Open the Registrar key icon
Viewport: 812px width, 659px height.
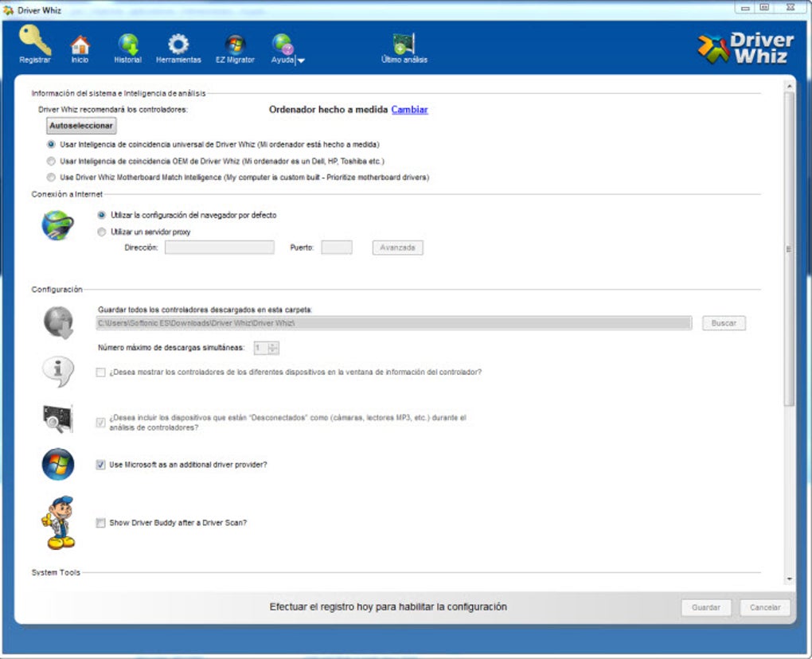tap(35, 41)
